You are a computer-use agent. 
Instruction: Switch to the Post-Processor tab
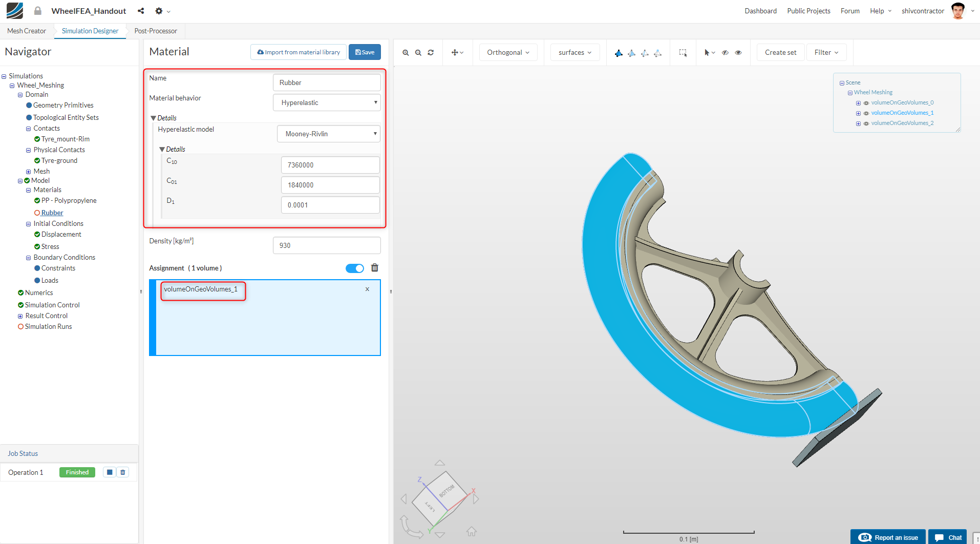[x=156, y=31]
